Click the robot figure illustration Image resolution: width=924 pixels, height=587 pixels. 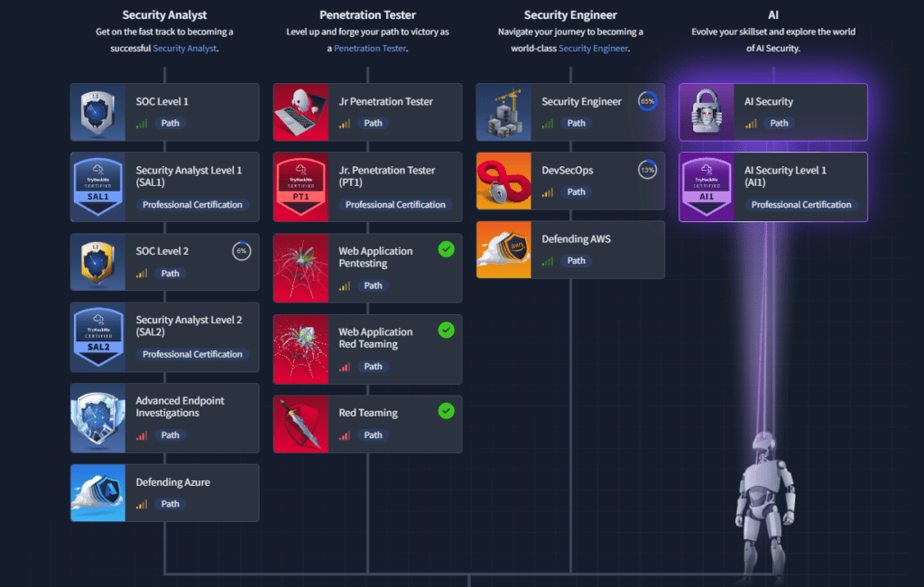[x=765, y=508]
